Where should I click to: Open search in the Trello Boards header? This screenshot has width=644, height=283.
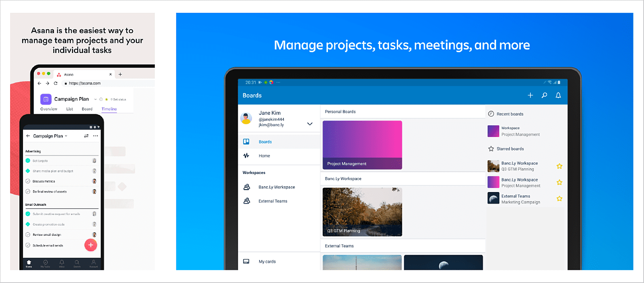point(545,95)
